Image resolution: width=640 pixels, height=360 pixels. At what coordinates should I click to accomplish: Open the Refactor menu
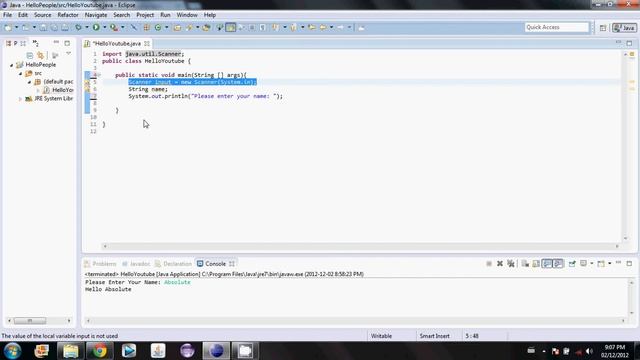point(68,15)
